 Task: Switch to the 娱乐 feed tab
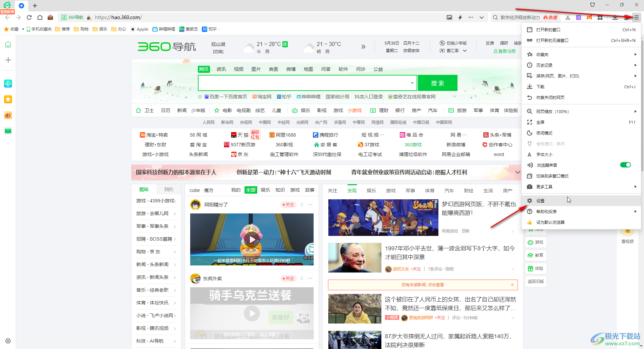point(371,191)
